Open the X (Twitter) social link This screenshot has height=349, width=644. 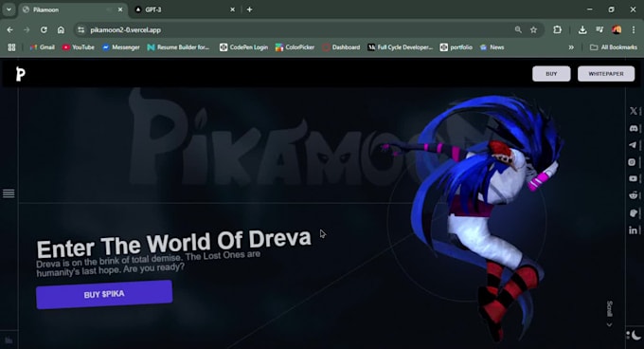tap(634, 111)
